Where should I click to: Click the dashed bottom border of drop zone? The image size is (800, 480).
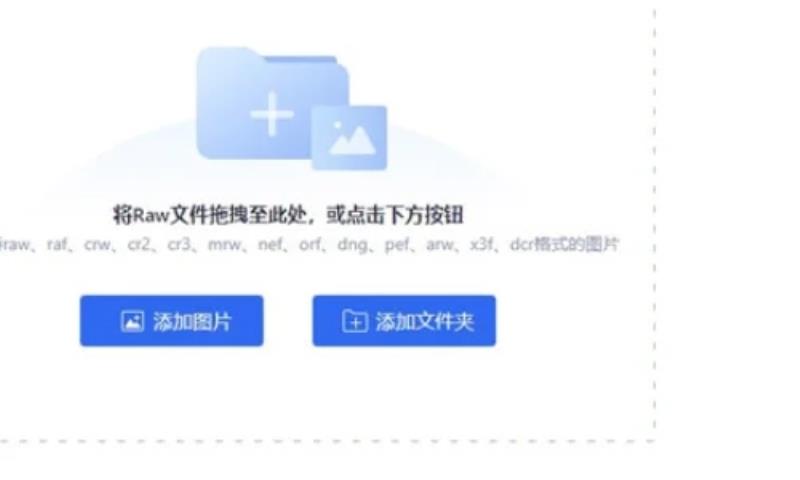[x=327, y=441]
